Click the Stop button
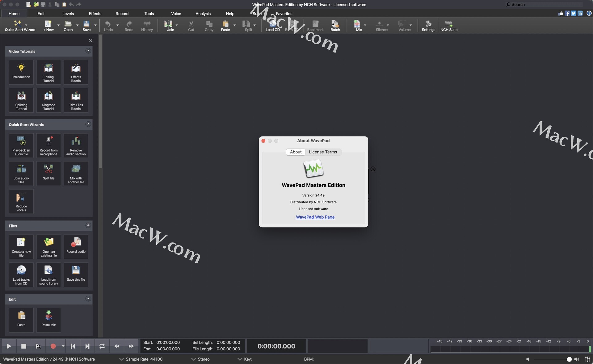Viewport: 593px width, 364px height. click(x=23, y=346)
